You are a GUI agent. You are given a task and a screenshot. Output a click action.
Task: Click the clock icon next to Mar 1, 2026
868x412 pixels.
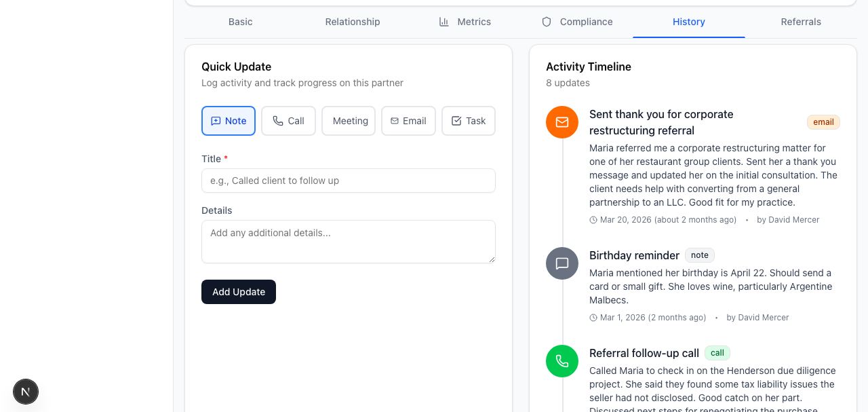(593, 318)
